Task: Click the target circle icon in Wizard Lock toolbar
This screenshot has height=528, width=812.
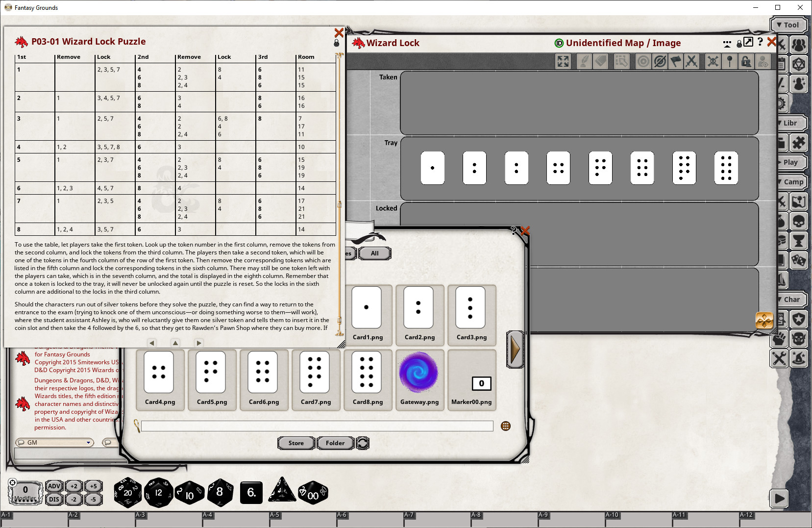Action: coord(643,61)
